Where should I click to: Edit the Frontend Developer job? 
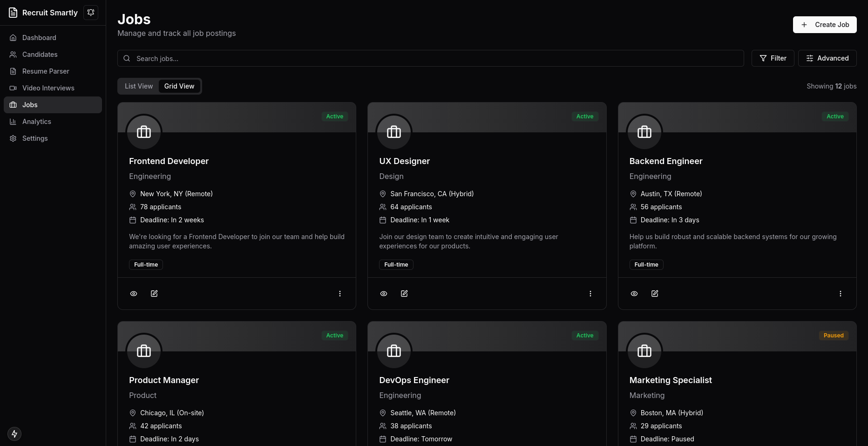tap(154, 294)
